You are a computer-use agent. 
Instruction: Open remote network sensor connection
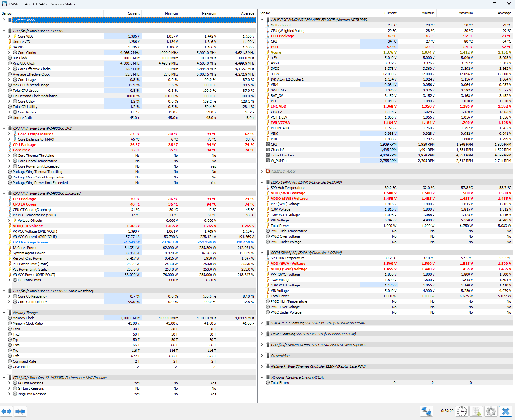click(x=426, y=411)
